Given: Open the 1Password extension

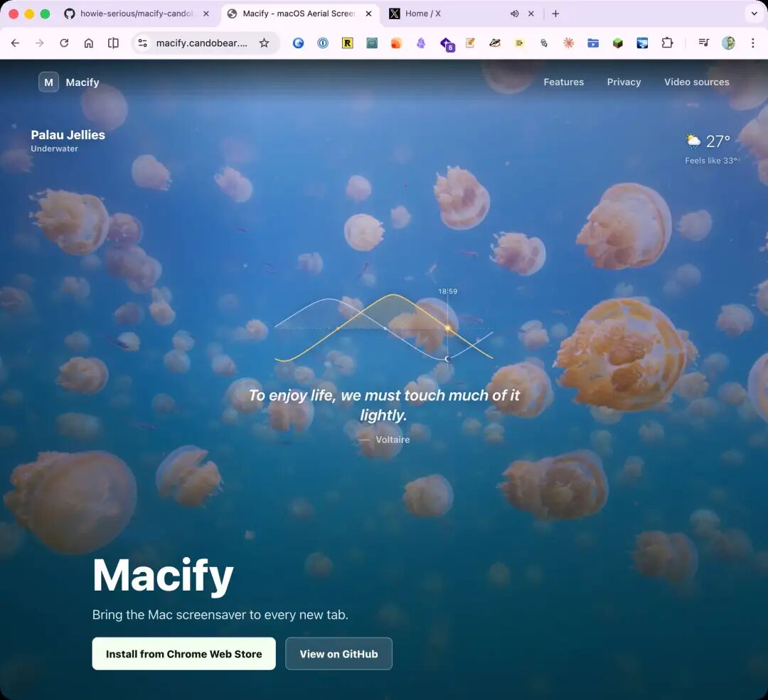Looking at the screenshot, I should [x=323, y=43].
